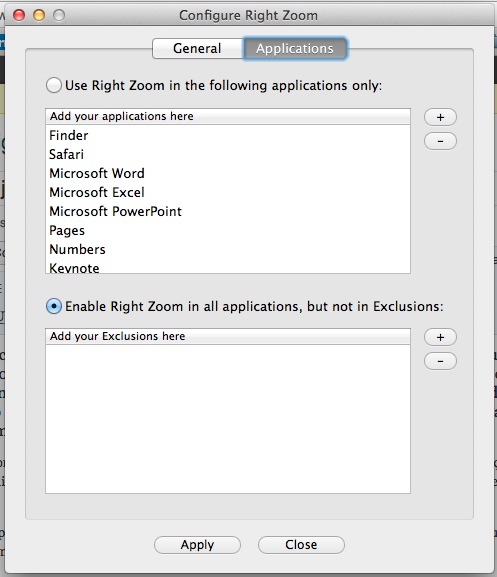Select Finder in the applications list
The width and height of the screenshot is (497, 577).
228,135
